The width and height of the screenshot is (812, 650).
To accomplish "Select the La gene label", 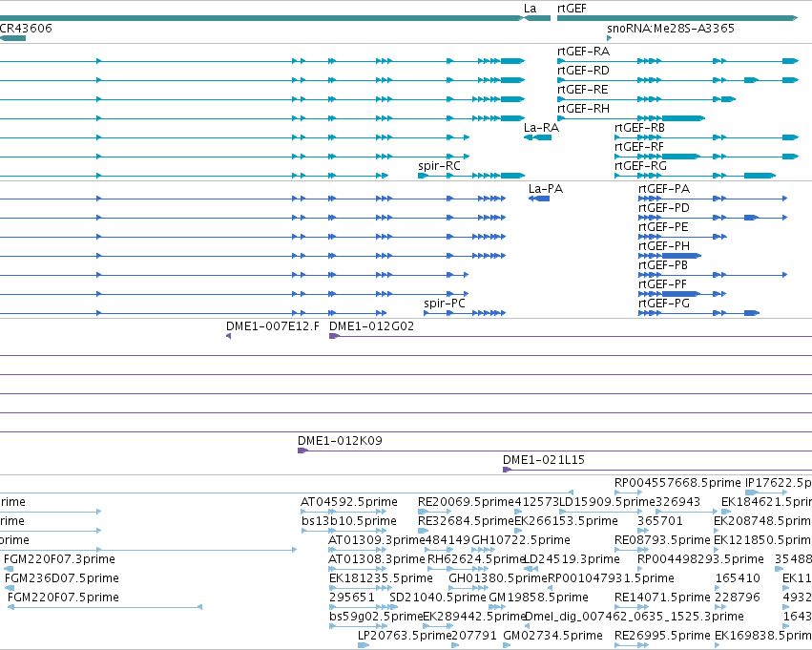I will click(x=530, y=9).
